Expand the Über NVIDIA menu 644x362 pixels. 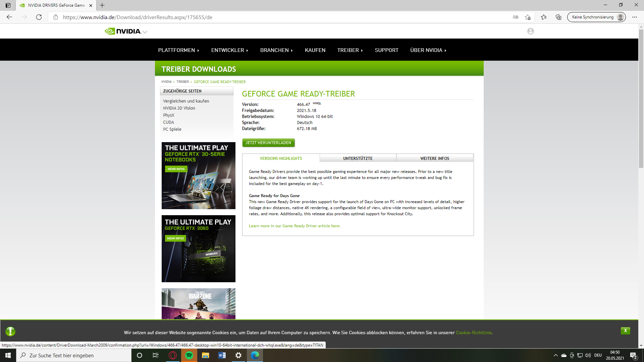tap(428, 50)
